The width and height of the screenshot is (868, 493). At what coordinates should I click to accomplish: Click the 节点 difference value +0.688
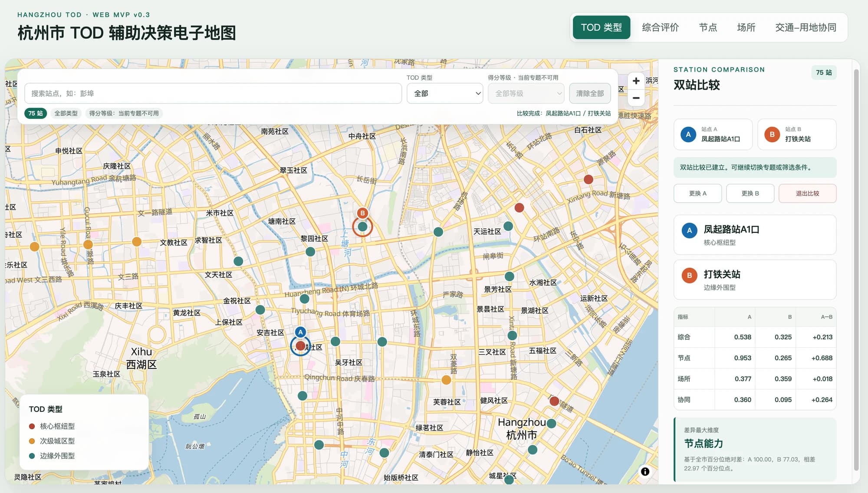(822, 358)
